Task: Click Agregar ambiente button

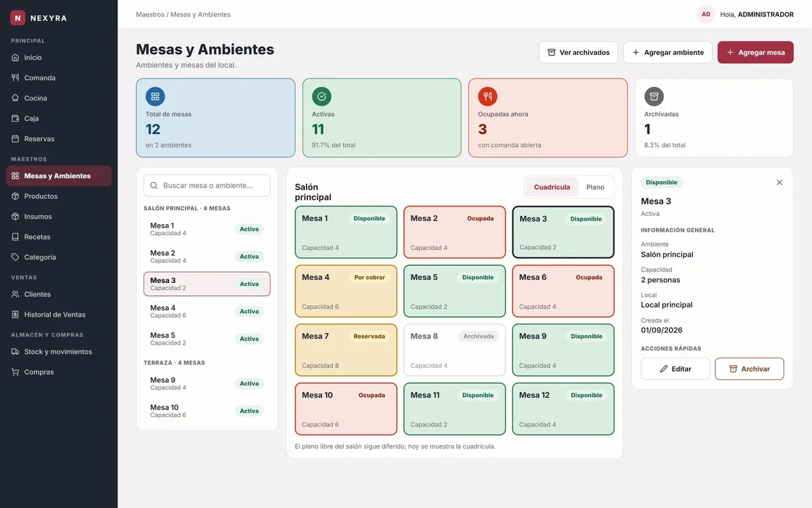Action: (668, 53)
